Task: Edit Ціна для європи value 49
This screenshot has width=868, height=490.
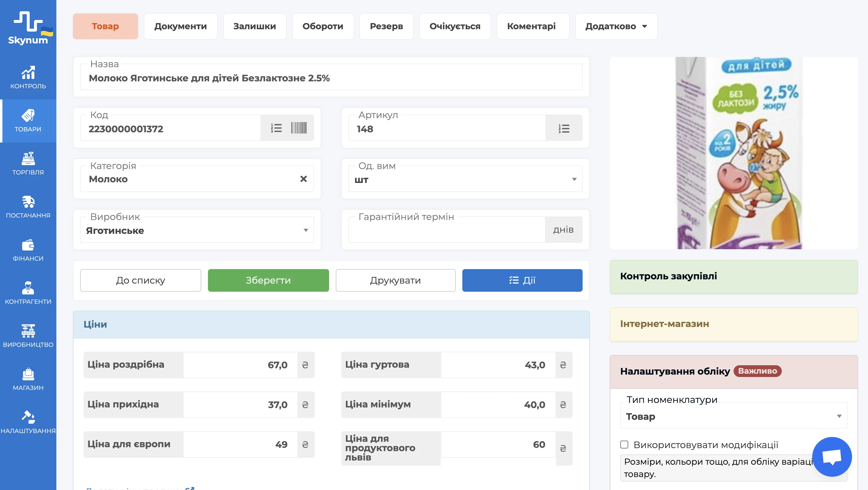Action: pos(240,444)
